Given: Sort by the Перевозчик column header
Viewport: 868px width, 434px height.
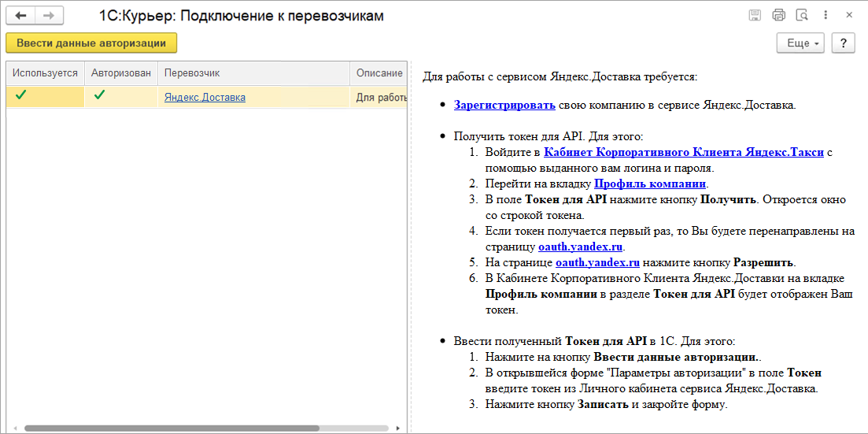Looking at the screenshot, I should (254, 73).
